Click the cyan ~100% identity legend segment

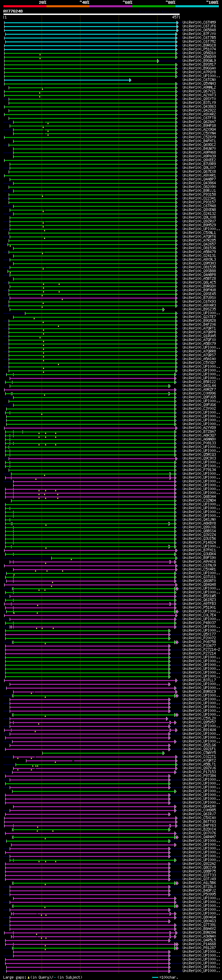pos(197,6)
